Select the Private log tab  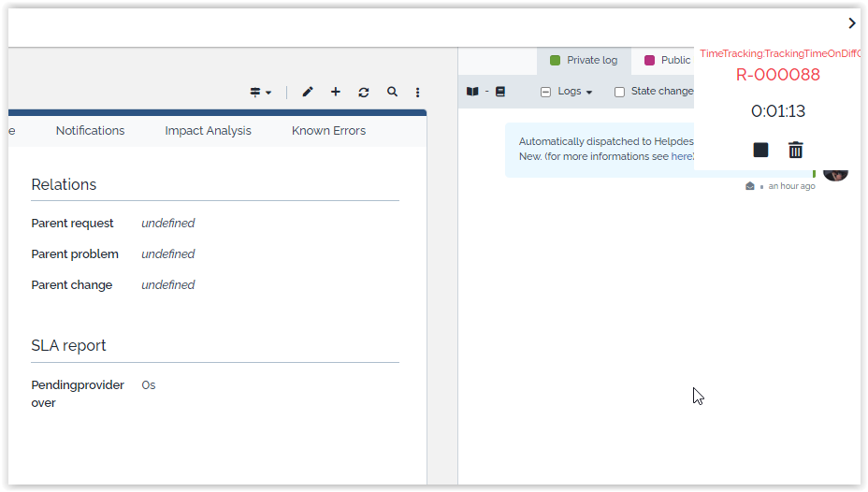[x=584, y=61]
